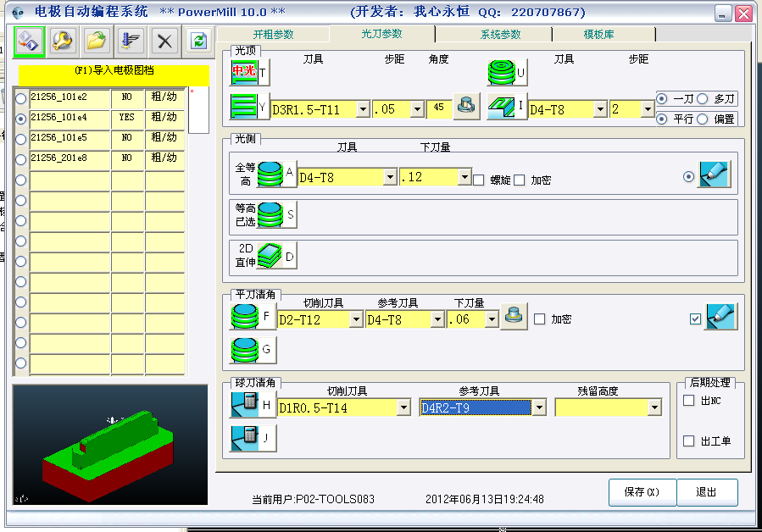Select the 多刀 radio option
The height and width of the screenshot is (532, 762).
pyautogui.click(x=703, y=98)
